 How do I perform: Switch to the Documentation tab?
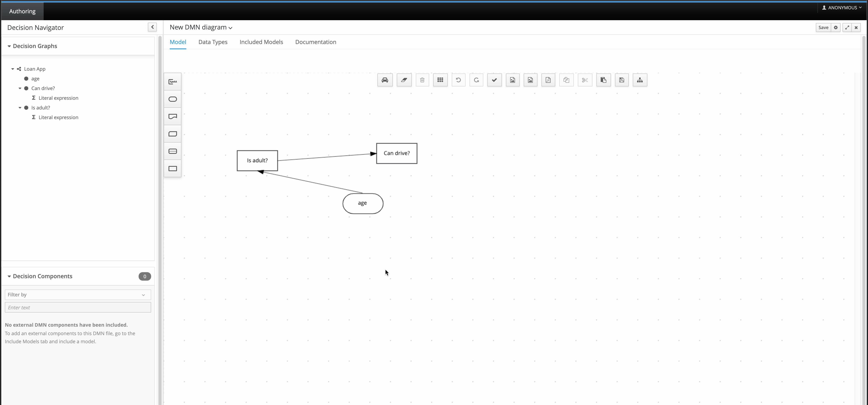coord(316,42)
